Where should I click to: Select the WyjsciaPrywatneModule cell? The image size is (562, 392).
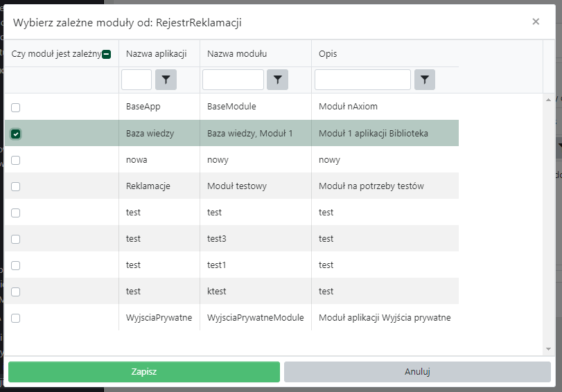pos(256,317)
